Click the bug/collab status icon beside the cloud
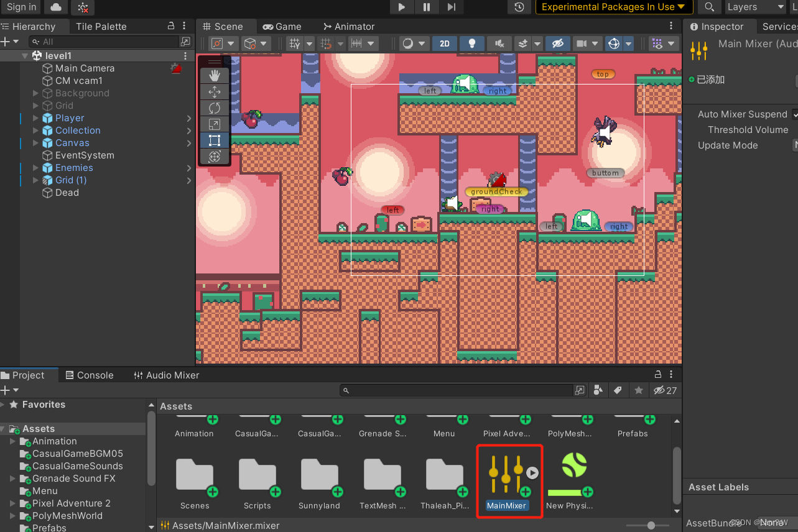This screenshot has width=798, height=532. [83, 7]
